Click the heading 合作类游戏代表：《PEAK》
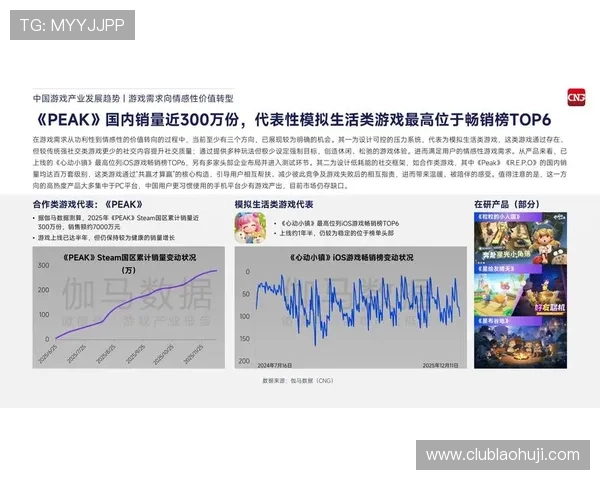Image resolution: width=600 pixels, height=480 pixels. pos(88,204)
